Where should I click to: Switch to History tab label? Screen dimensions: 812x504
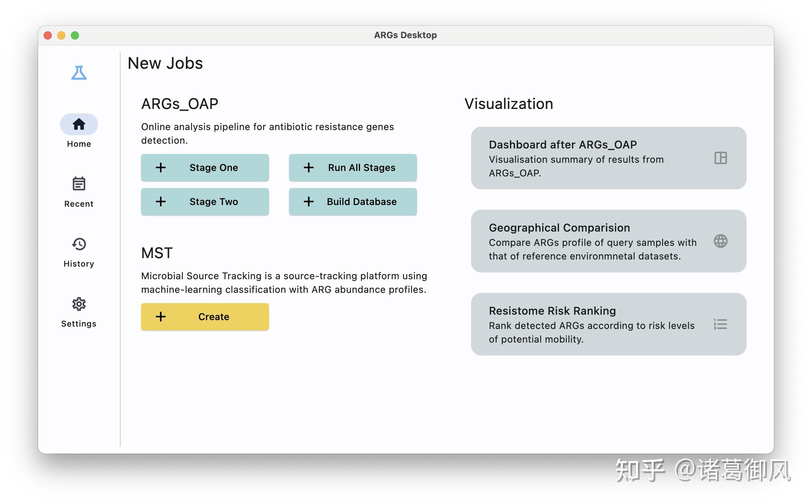[79, 264]
